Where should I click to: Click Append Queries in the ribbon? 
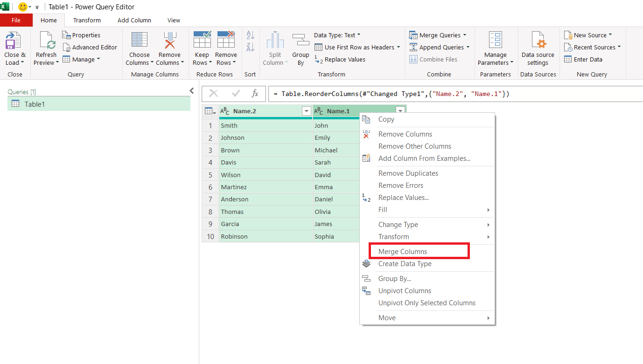click(440, 47)
